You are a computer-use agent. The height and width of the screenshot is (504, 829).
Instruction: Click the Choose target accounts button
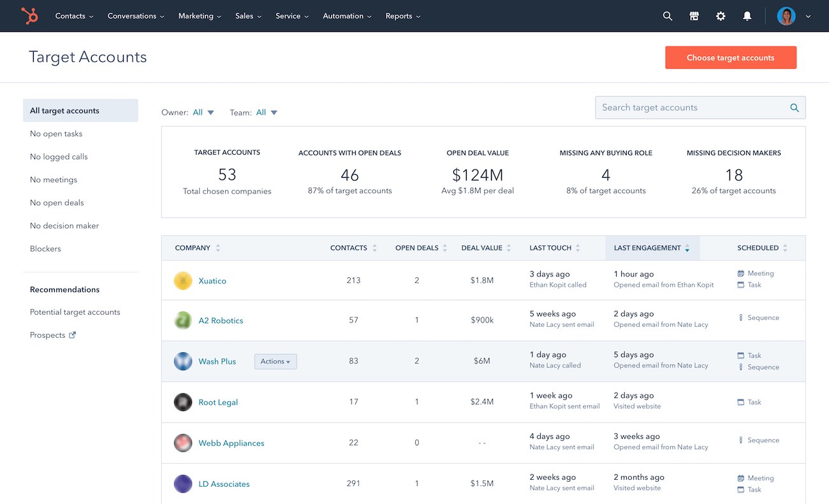click(x=731, y=57)
